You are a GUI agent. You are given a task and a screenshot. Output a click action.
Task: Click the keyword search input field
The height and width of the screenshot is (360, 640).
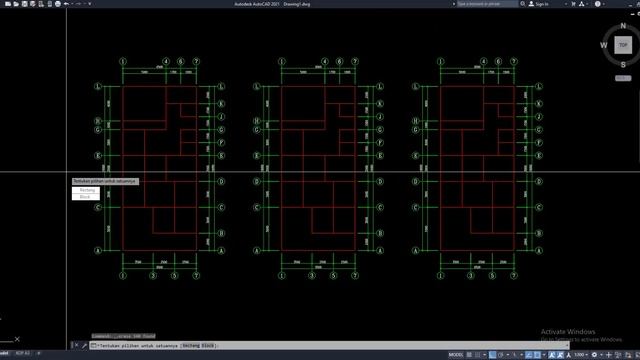point(487,4)
